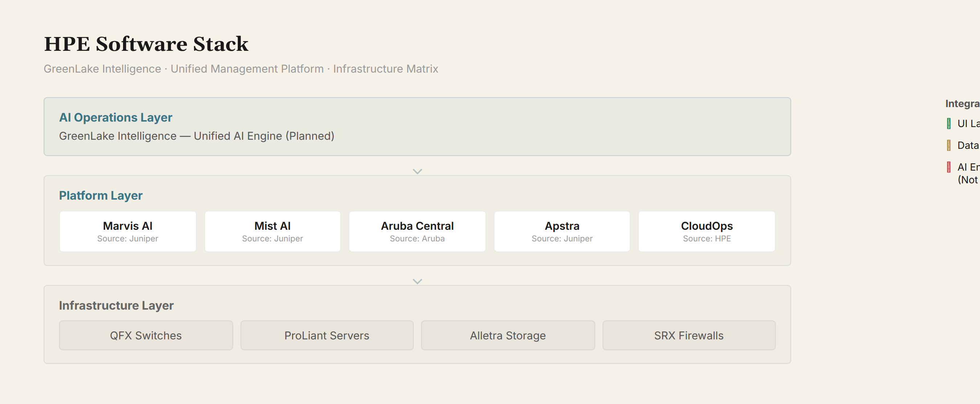This screenshot has width=980, height=404.
Task: Click 'Source: Aruba' under Aruba Central
Action: [417, 238]
